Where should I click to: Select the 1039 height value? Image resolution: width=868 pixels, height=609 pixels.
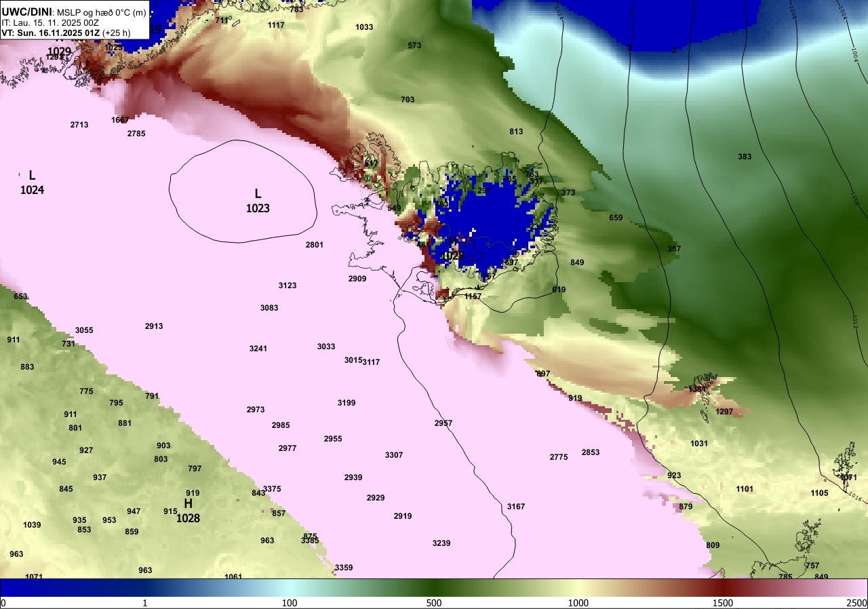tap(32, 525)
